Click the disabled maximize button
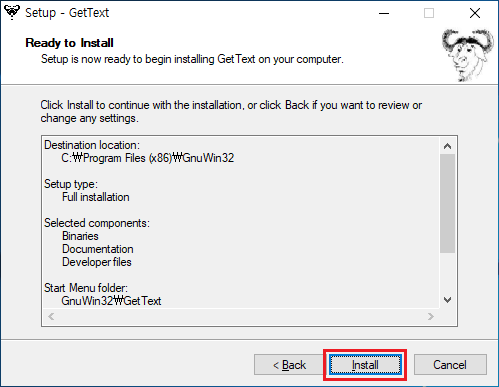Viewport: 499px width, 387px height. click(x=429, y=13)
